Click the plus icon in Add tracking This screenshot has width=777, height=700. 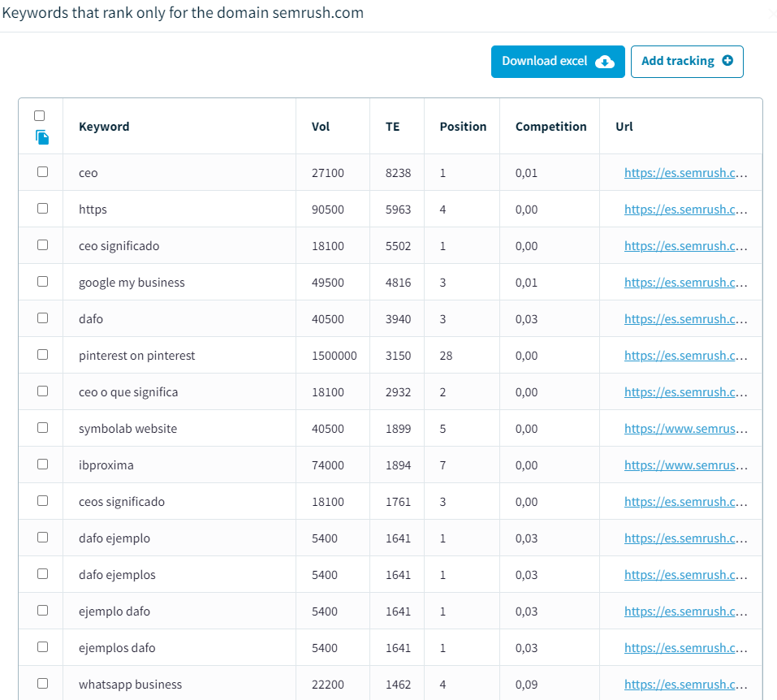coord(727,61)
